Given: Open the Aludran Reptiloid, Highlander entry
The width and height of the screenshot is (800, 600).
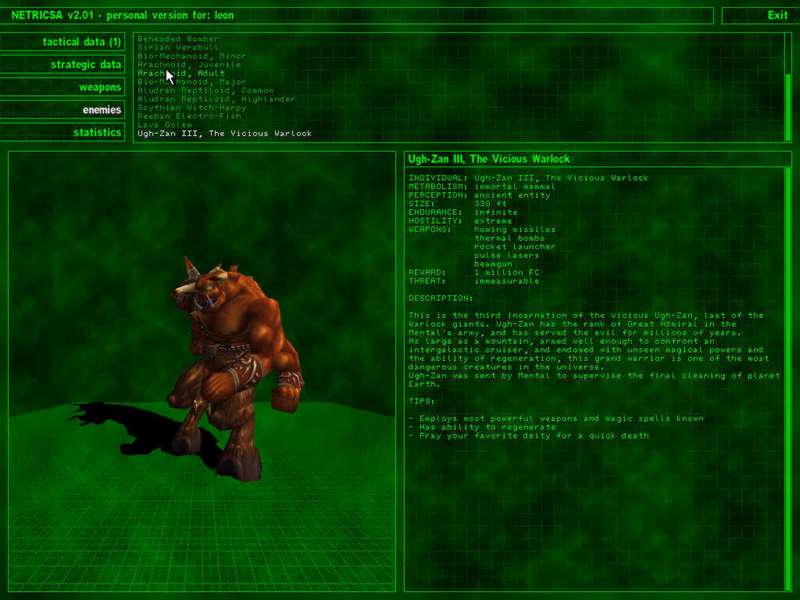Looking at the screenshot, I should pos(216,99).
